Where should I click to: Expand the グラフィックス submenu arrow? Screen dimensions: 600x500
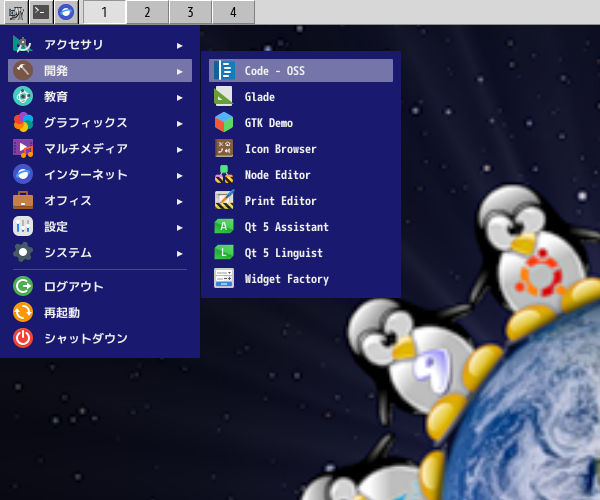pos(179,124)
